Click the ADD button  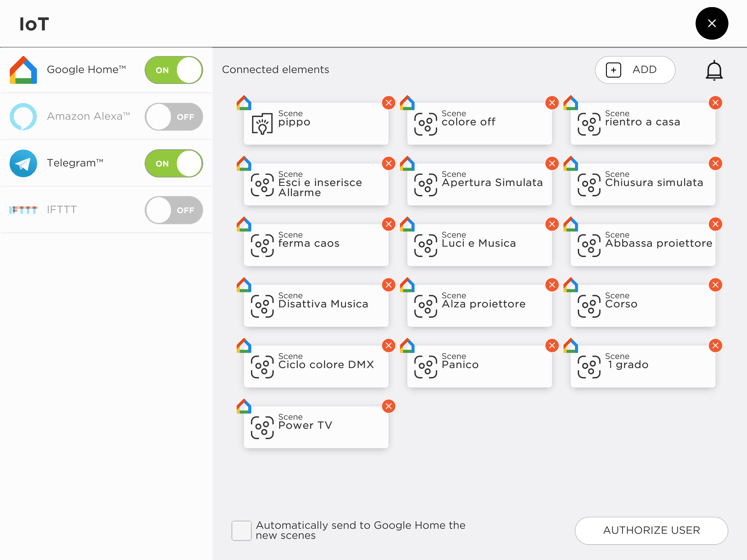[635, 70]
